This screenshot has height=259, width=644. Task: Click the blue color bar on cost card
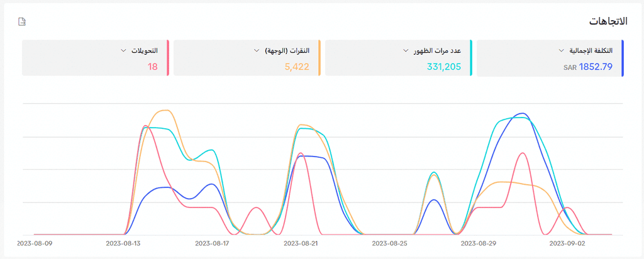point(623,58)
